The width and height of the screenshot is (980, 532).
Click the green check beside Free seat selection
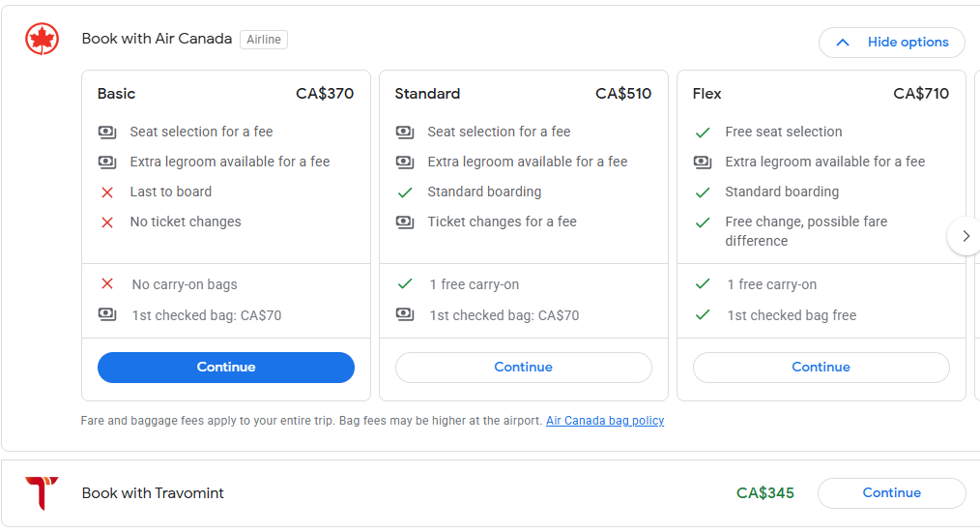pos(703,132)
